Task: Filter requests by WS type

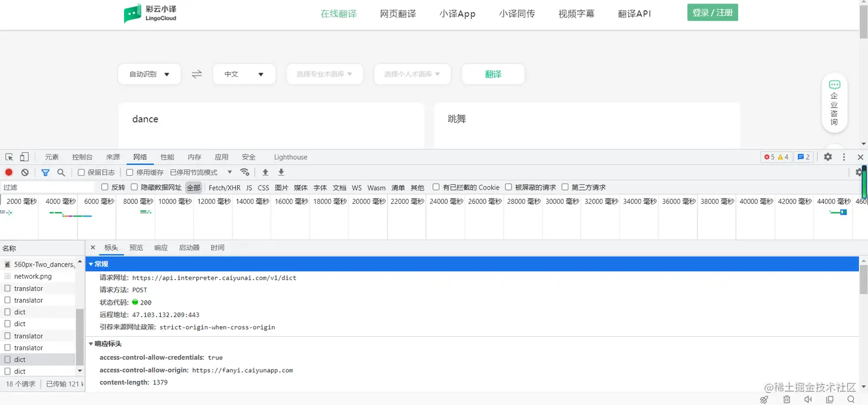Action: (357, 188)
